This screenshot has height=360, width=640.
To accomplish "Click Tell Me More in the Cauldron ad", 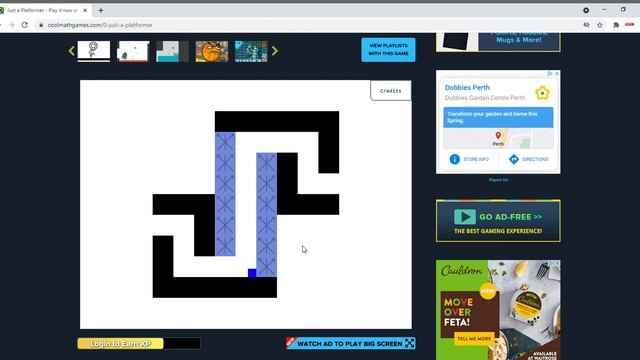I will 474,339.
